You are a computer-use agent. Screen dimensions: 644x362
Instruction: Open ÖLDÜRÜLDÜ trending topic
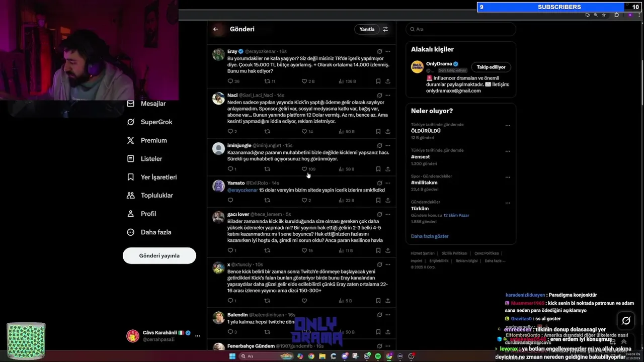pos(426,131)
